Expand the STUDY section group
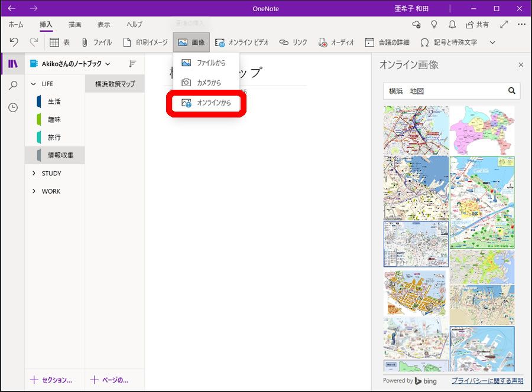 pyautogui.click(x=34, y=174)
